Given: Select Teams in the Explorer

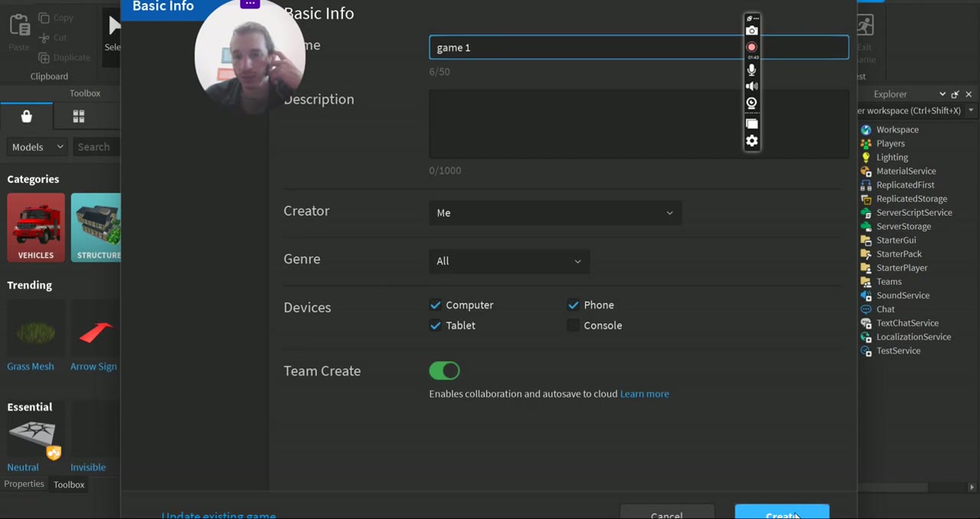Looking at the screenshot, I should tap(889, 281).
